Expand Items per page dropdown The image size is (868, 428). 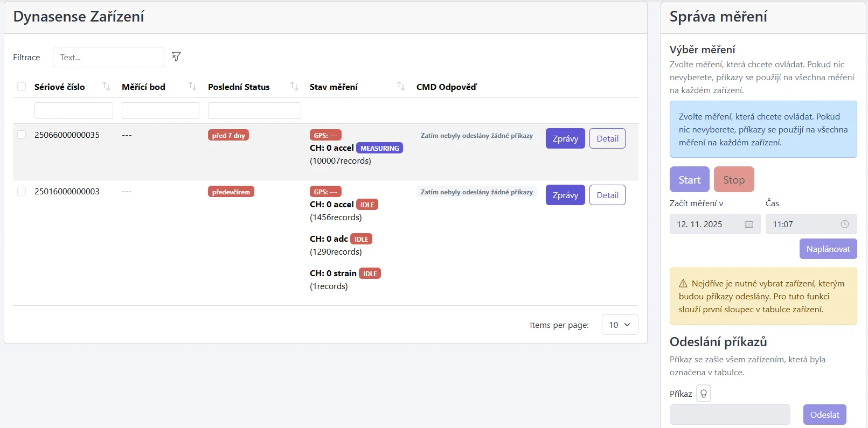tap(620, 325)
